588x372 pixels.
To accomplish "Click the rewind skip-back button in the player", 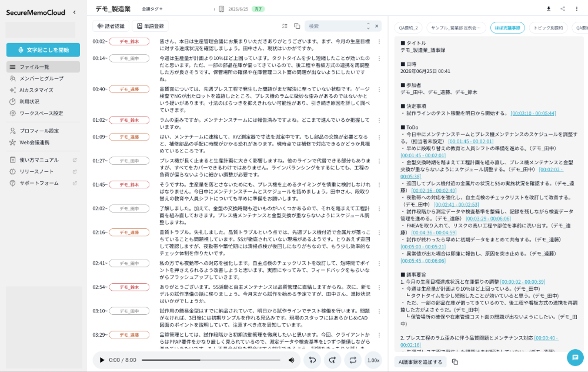I will click(x=312, y=360).
